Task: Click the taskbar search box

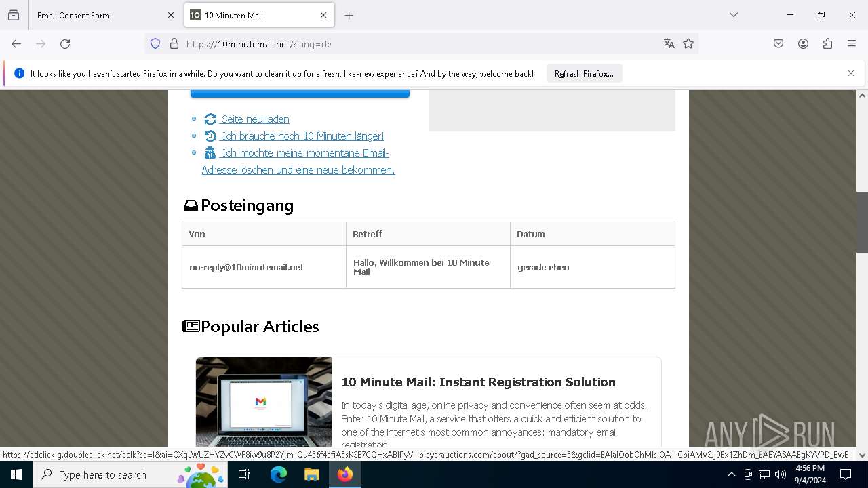Action: click(x=130, y=474)
